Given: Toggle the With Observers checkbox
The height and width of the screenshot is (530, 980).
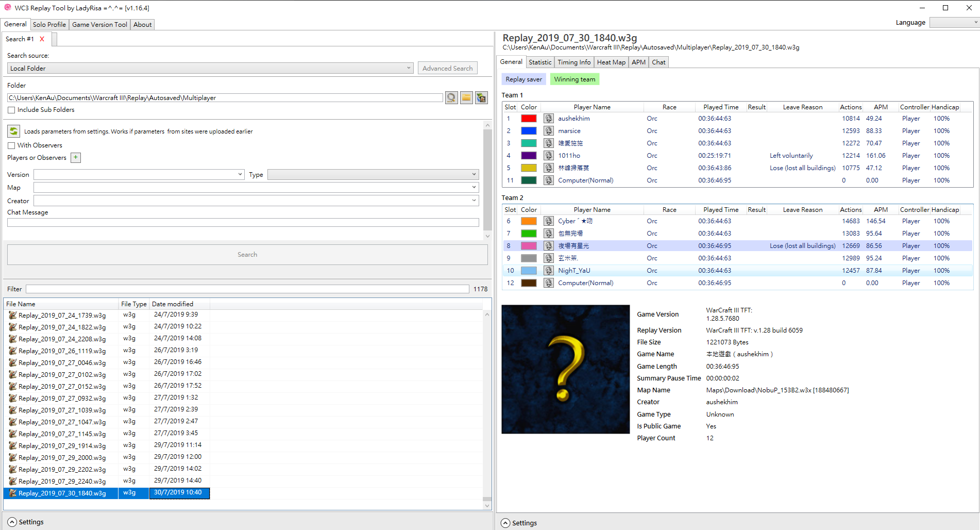Looking at the screenshot, I should point(11,145).
